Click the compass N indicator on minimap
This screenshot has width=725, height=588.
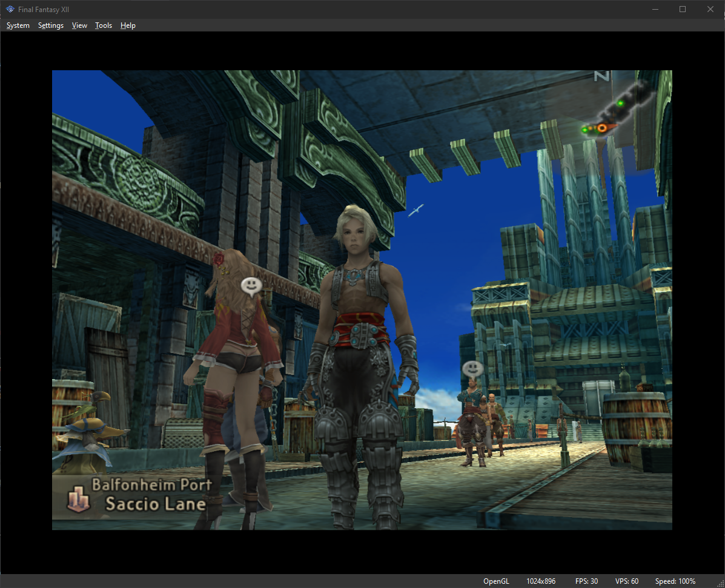coord(601,75)
